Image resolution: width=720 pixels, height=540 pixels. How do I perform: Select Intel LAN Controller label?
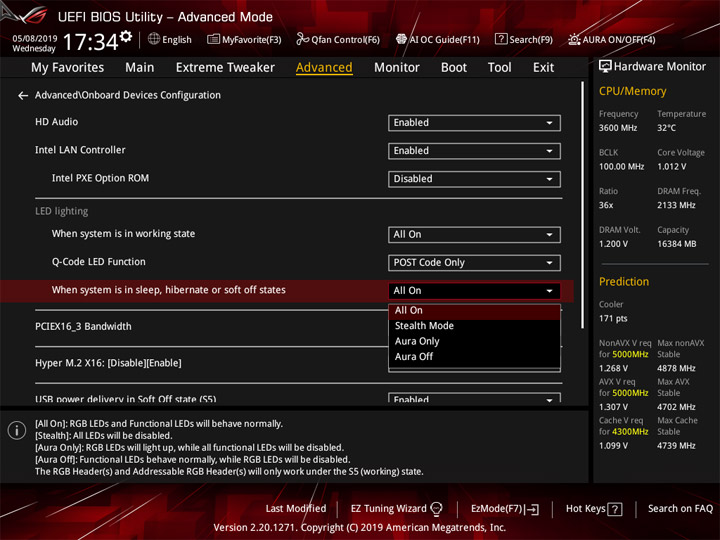coord(80,150)
